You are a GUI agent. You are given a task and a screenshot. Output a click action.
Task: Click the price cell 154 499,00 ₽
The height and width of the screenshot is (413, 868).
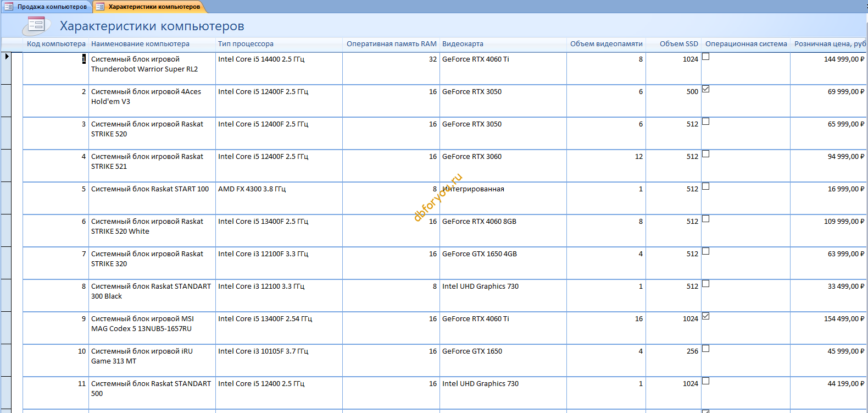coord(828,328)
